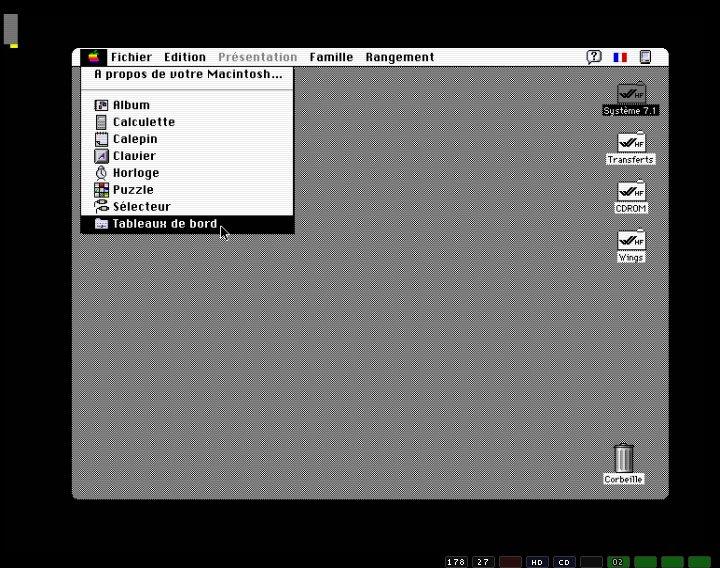Click the 27 counter in status bar
The width and height of the screenshot is (720, 568).
483,562
